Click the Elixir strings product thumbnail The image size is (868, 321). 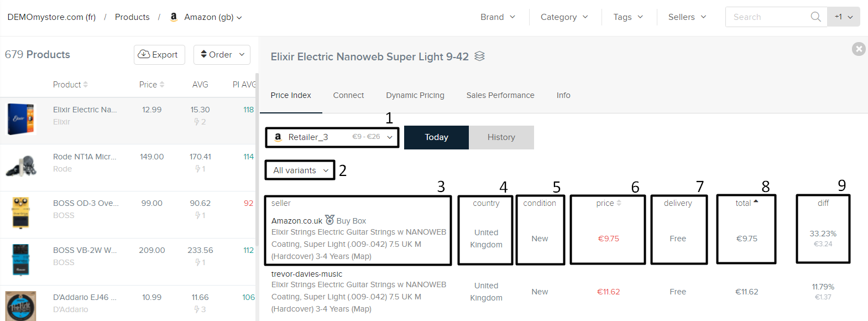[21, 118]
